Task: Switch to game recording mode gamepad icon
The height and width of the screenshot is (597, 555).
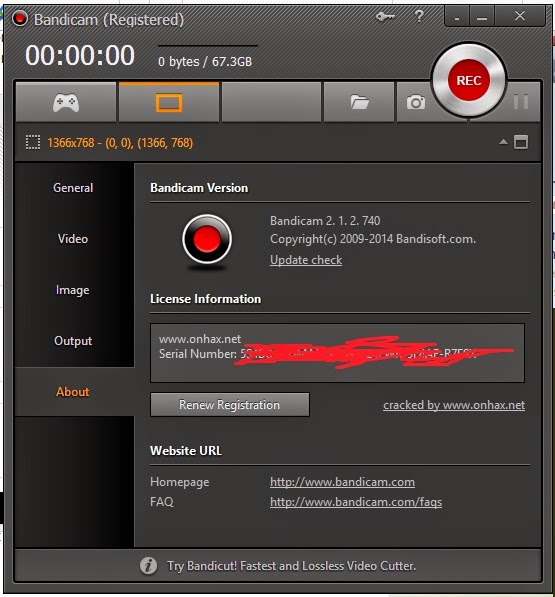Action: (66, 102)
